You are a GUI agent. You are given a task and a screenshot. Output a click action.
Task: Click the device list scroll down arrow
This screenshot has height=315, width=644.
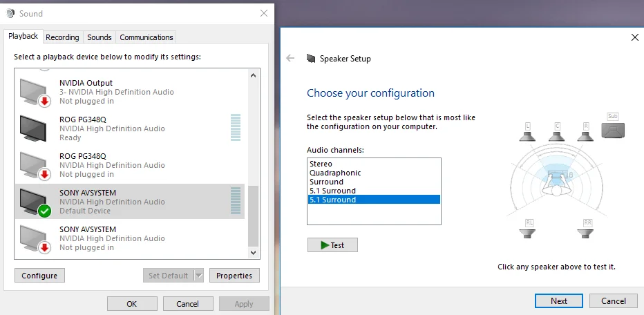coord(253,252)
